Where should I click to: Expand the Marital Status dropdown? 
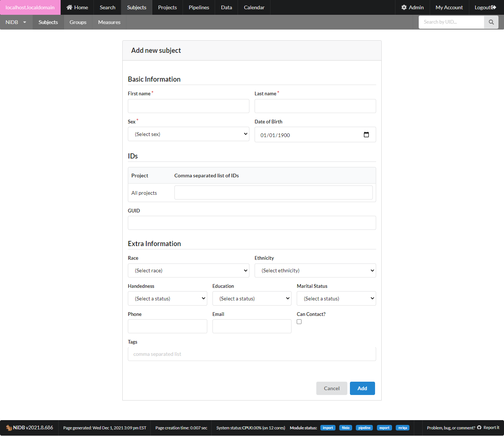[x=336, y=299]
